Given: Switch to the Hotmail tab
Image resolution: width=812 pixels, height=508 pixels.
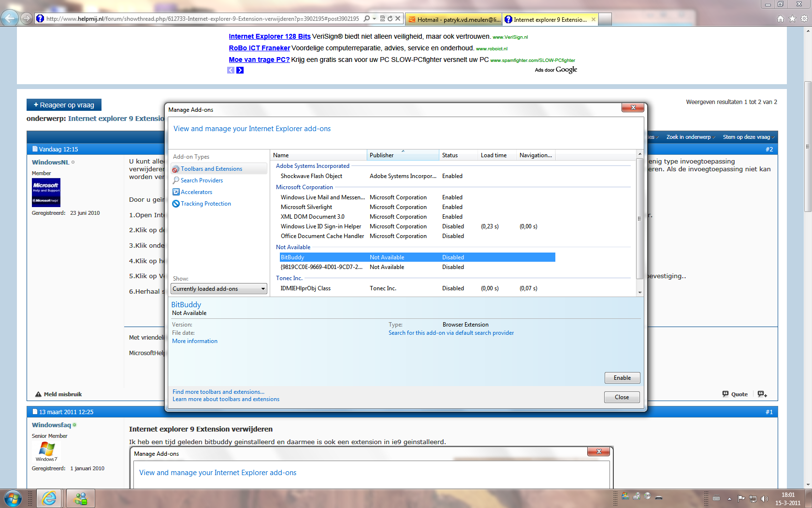Looking at the screenshot, I should [454, 19].
